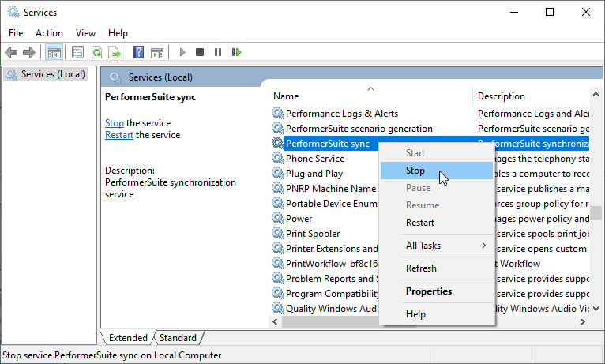Click the Refresh toolbar icon
The image size is (605, 364).
pos(96,53)
